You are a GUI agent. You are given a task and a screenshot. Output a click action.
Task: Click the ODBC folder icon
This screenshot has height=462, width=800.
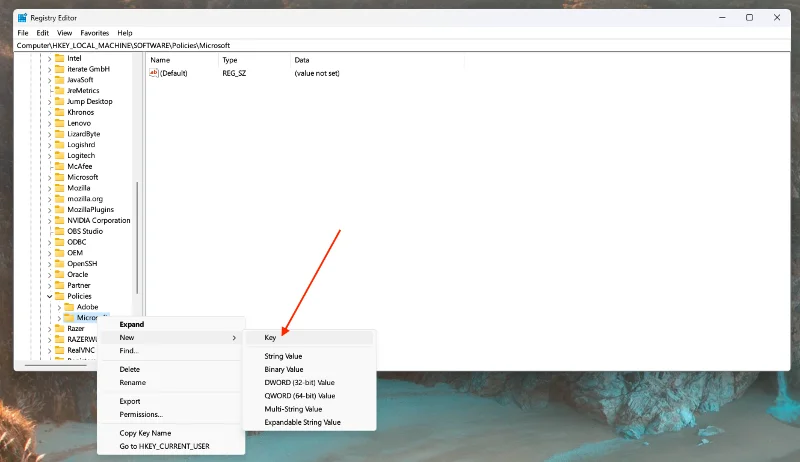click(60, 242)
